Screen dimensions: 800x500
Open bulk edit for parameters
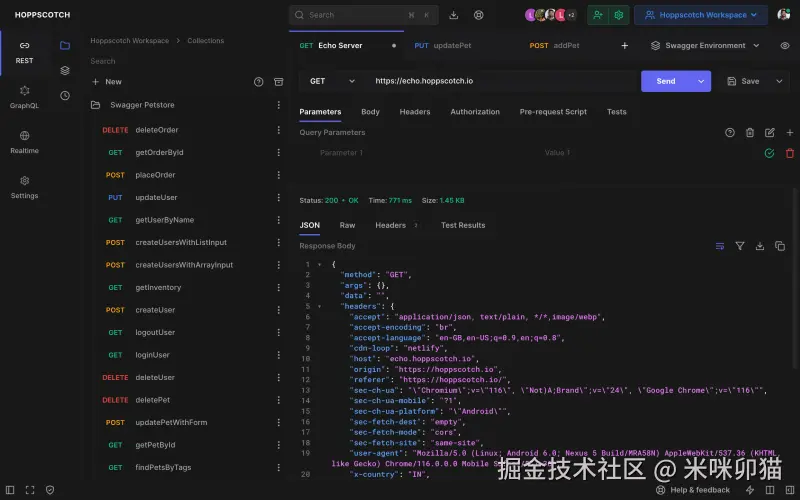[769, 133]
